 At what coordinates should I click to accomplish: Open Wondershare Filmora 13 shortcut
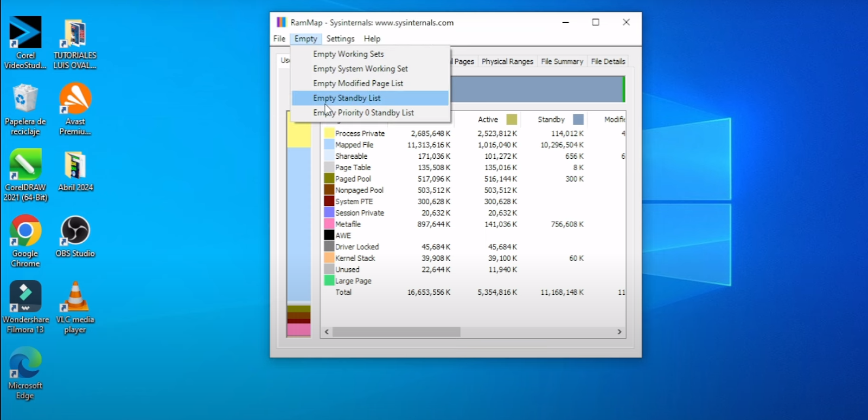click(25, 307)
